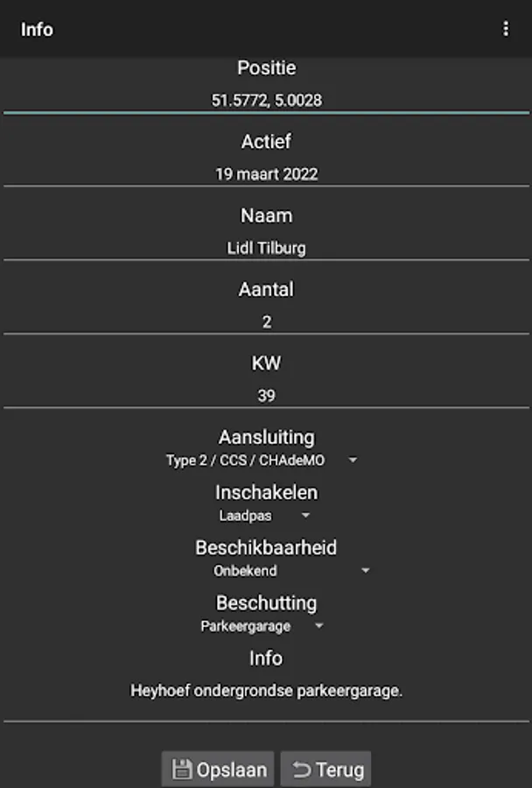Edit the Positie coordinates field

266,100
